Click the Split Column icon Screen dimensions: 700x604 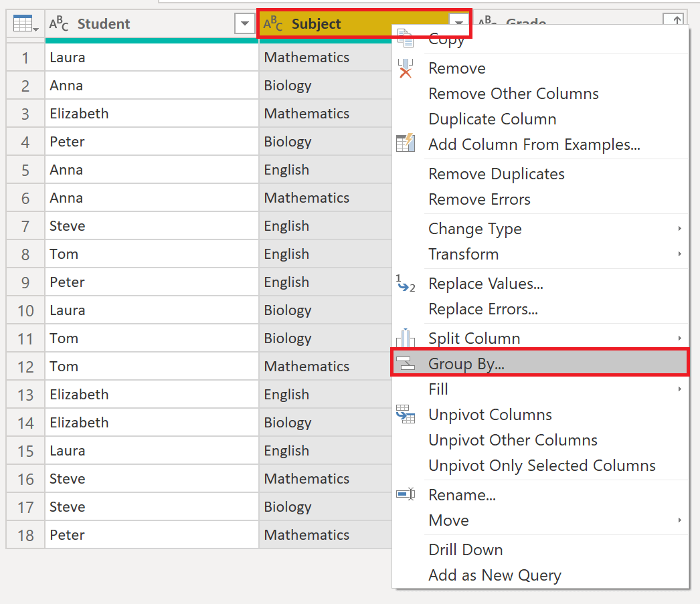406,338
